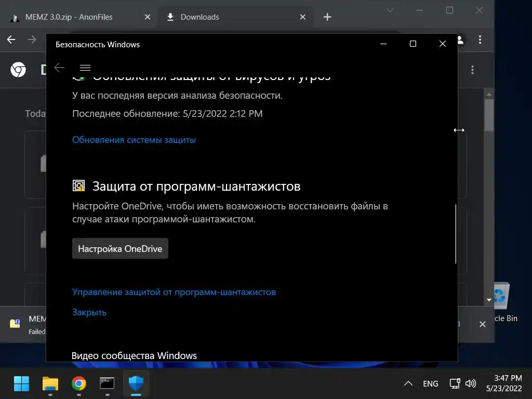Open the Windows Start menu
532x399 pixels.
pyautogui.click(x=21, y=384)
